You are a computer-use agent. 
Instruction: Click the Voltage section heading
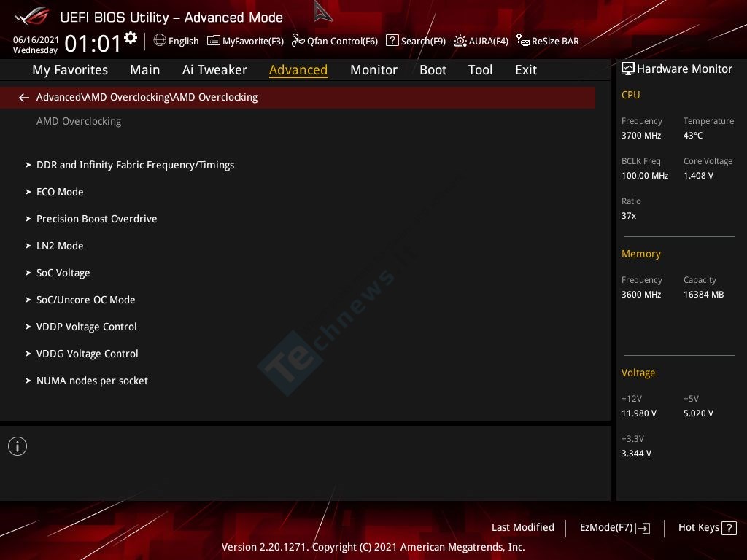pos(638,373)
